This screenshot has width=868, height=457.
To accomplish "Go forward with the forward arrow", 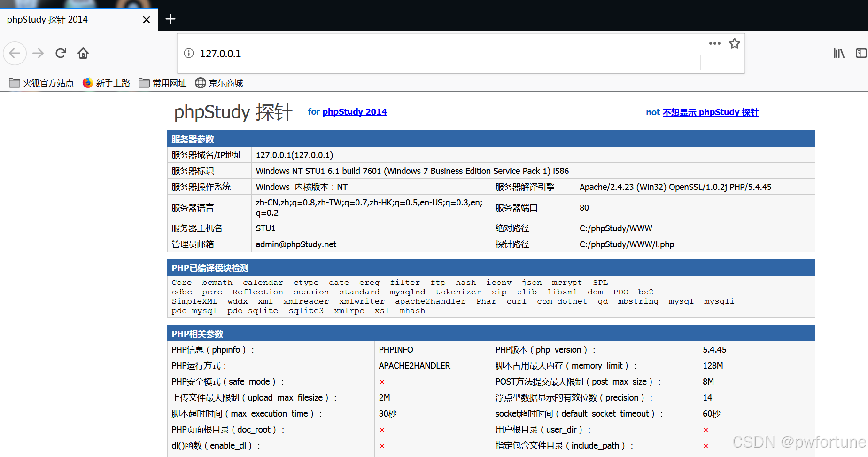I will (38, 53).
